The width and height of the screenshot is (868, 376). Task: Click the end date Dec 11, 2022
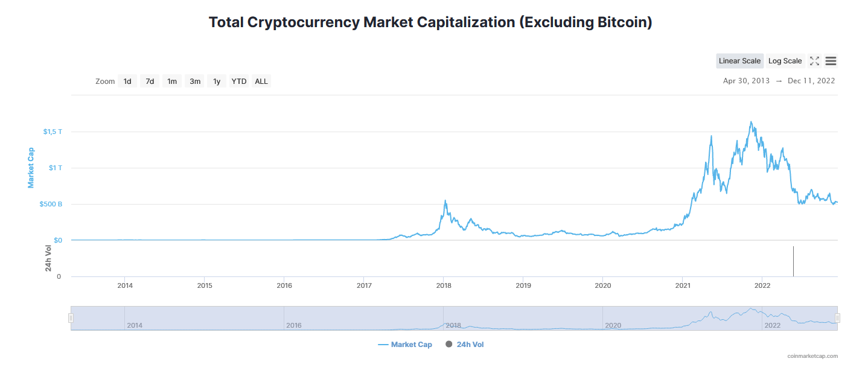tap(811, 81)
